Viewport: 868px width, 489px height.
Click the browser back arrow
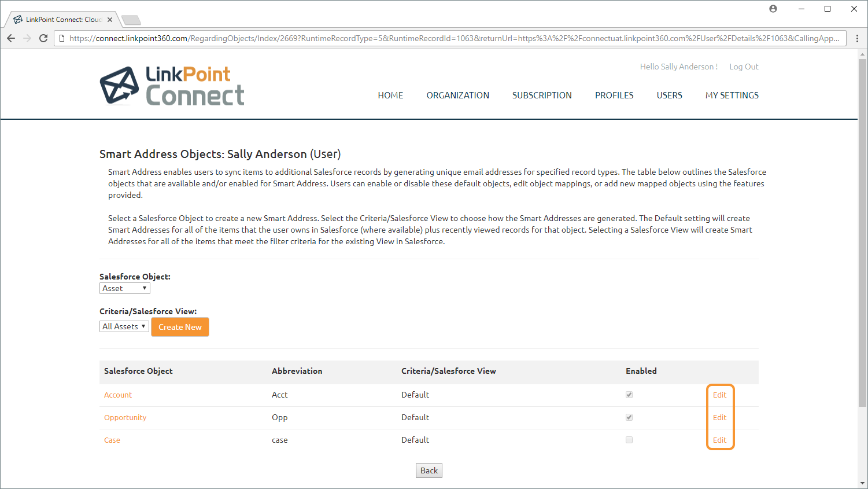[x=11, y=38]
